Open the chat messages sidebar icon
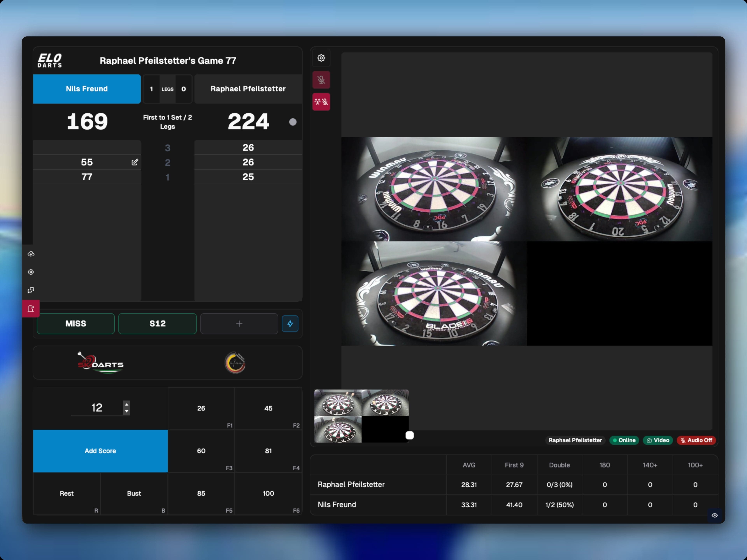The height and width of the screenshot is (560, 747). coord(31,290)
